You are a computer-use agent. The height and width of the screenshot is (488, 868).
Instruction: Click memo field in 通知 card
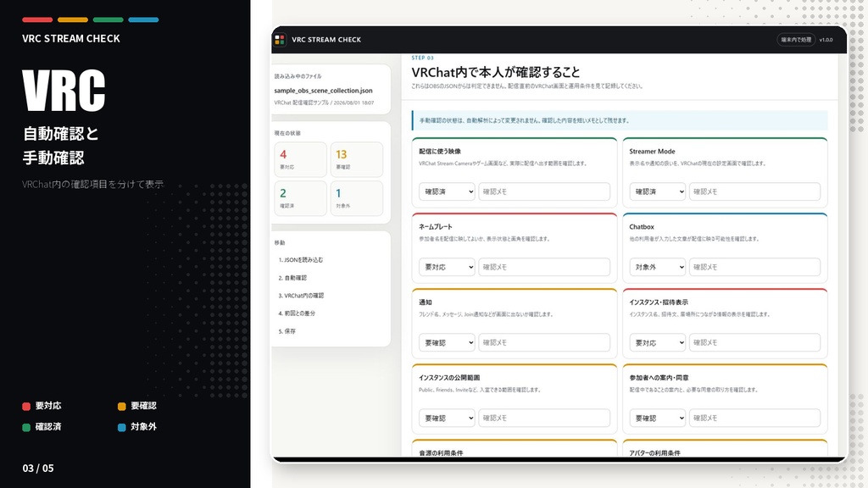[x=544, y=342]
